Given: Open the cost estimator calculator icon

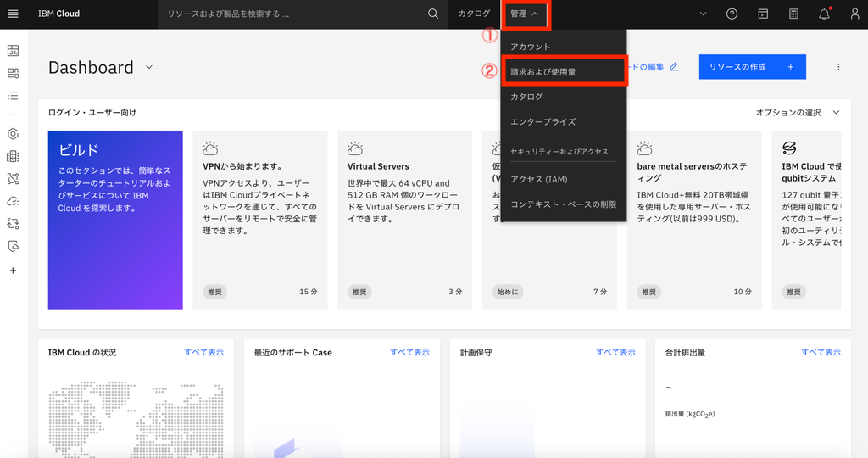Looking at the screenshot, I should point(793,14).
